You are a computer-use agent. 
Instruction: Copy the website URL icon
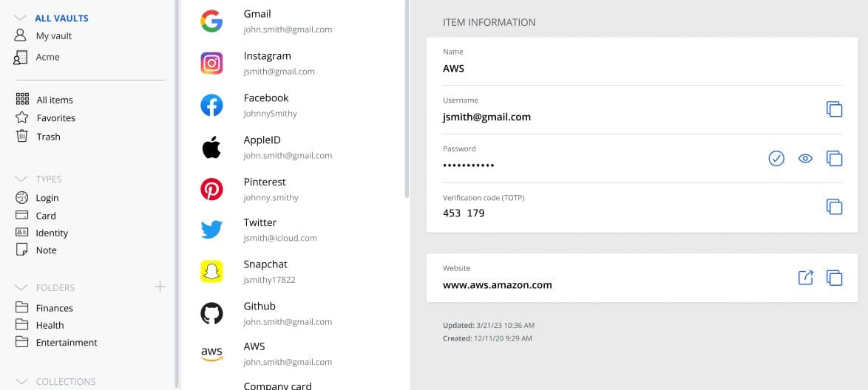(834, 278)
